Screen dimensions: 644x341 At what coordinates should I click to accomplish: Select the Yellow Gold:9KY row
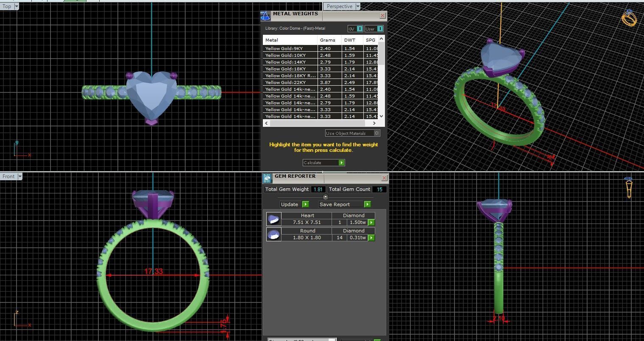(321, 48)
